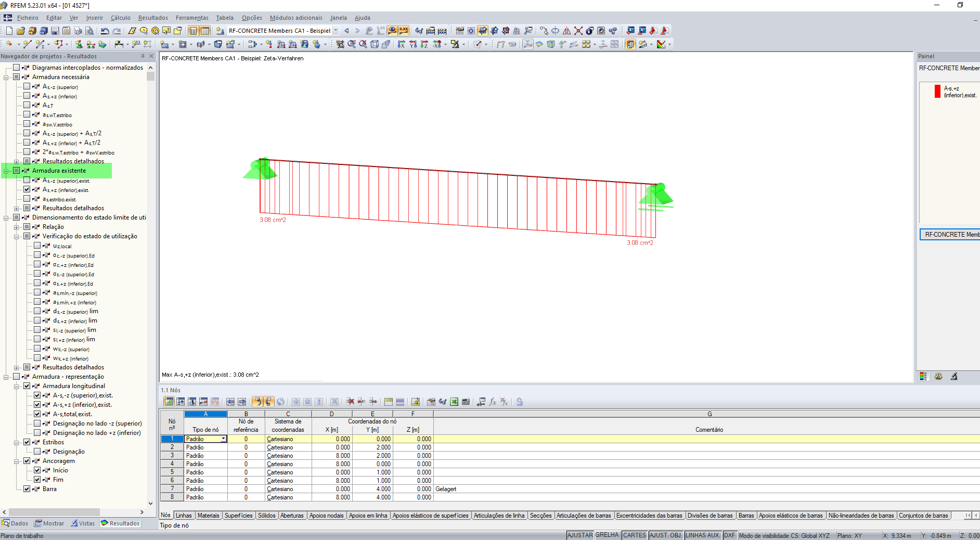
Task: Open a model file with the folder icon
Action: click(21, 31)
